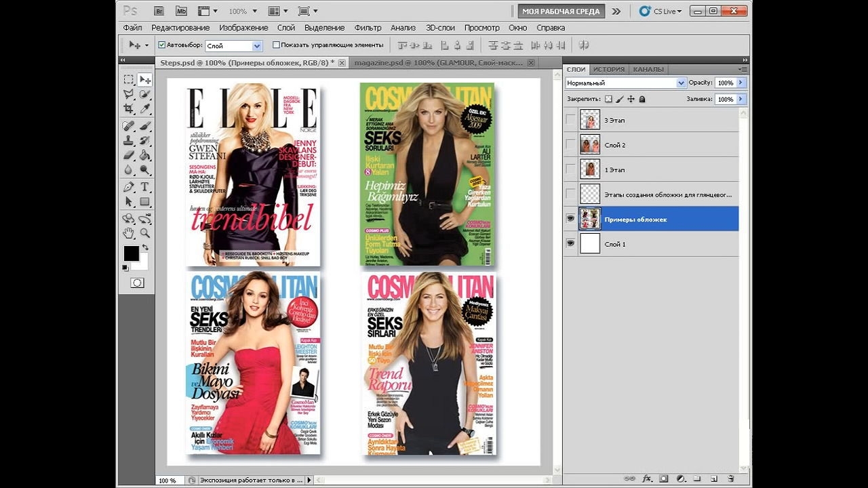Select the Pen tool
Image resolution: width=868 pixels, height=488 pixels.
(128, 187)
